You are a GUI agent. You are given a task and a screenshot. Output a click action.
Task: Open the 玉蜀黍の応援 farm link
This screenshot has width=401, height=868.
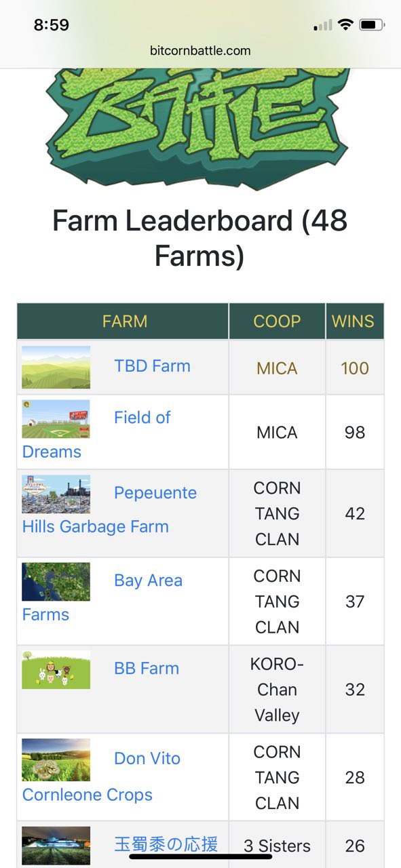(166, 844)
